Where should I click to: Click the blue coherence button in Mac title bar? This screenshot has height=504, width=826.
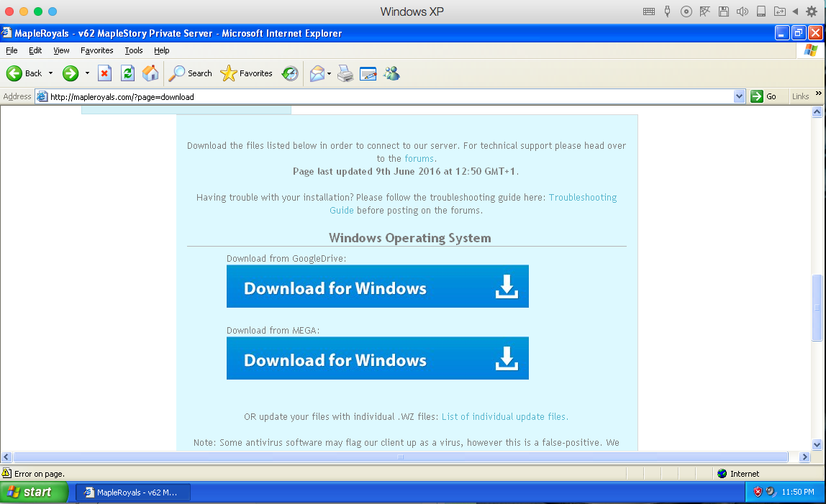point(52,12)
